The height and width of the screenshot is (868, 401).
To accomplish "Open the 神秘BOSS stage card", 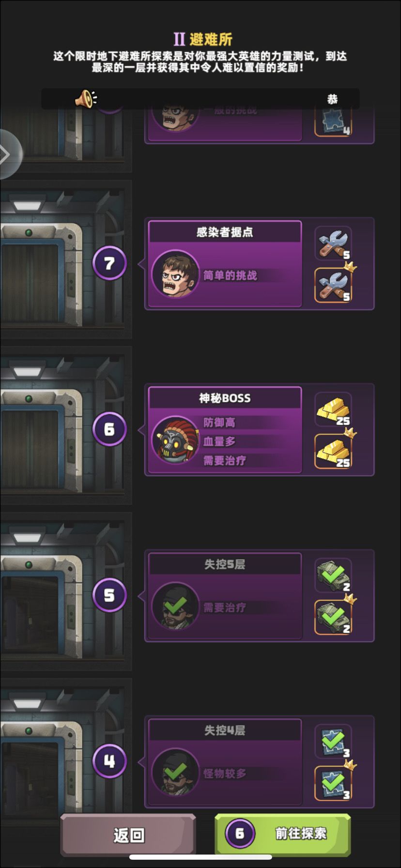I will [225, 430].
